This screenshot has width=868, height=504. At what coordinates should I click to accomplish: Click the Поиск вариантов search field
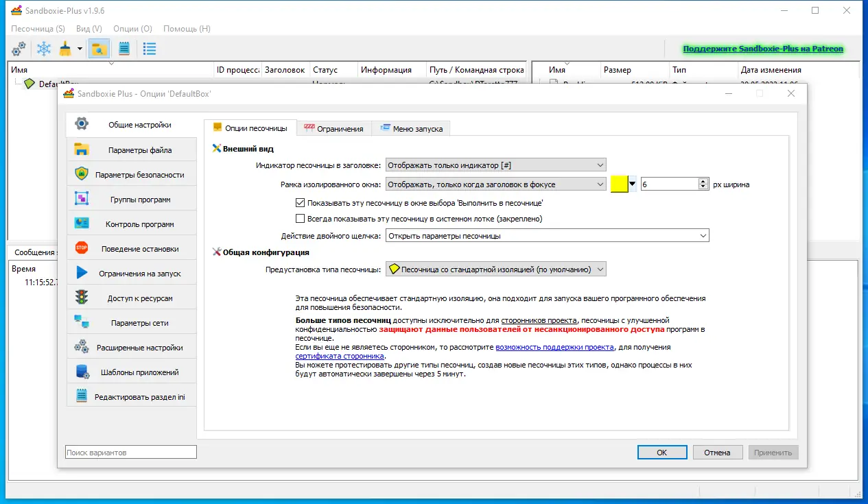pos(131,453)
